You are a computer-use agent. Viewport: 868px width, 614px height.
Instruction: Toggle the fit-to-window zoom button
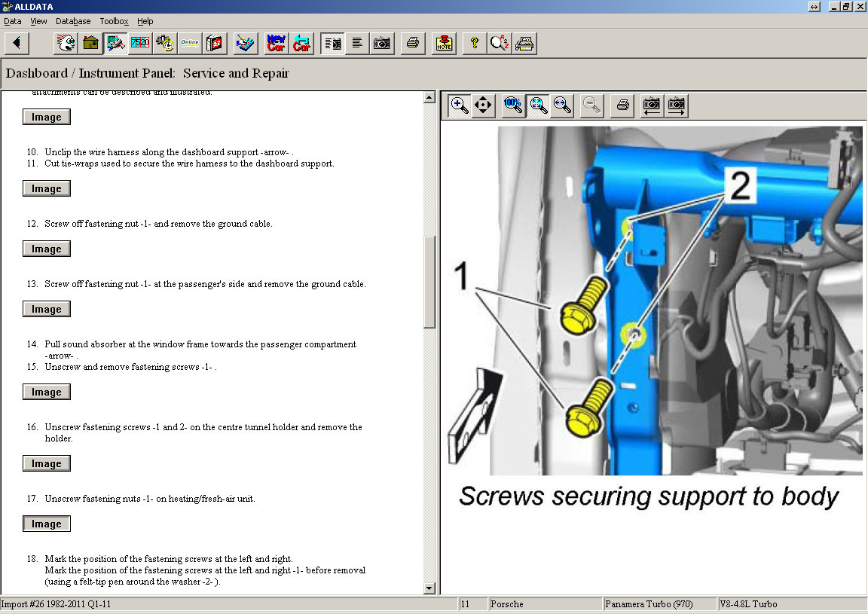tap(538, 105)
